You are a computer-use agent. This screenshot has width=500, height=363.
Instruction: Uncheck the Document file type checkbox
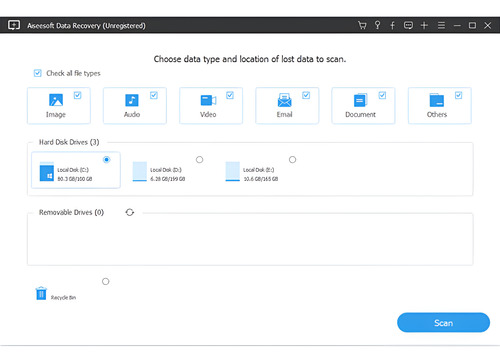pyautogui.click(x=382, y=95)
